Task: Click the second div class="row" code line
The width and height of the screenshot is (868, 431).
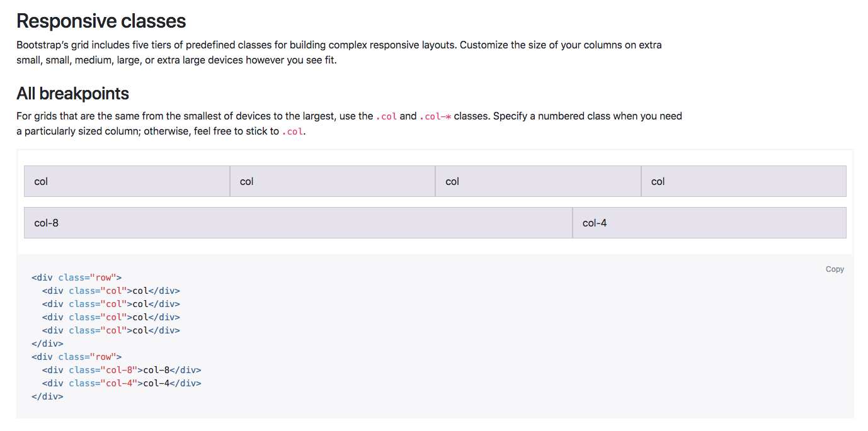Action: [76, 357]
